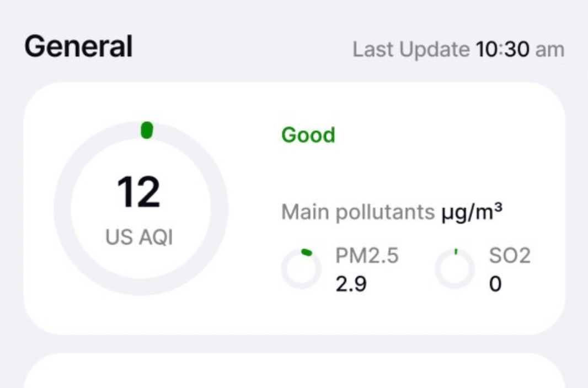The height and width of the screenshot is (388, 588).
Task: Click the "US AQI" label
Action: click(139, 238)
